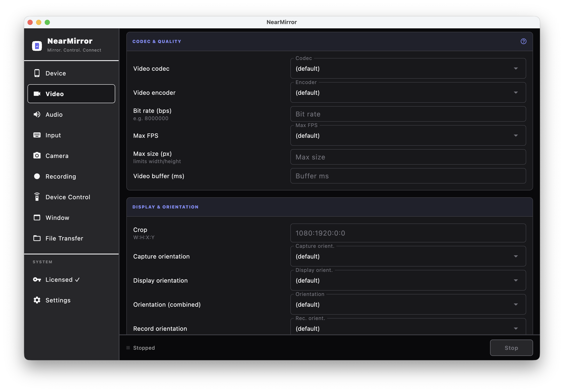Select Device Control in the sidebar
Viewport: 564px width, 392px height.
71,197
